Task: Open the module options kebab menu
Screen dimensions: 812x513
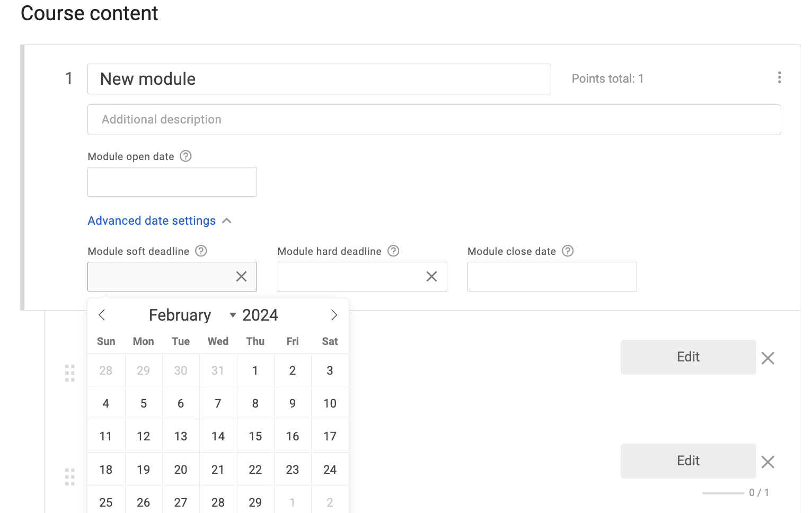Action: [780, 78]
